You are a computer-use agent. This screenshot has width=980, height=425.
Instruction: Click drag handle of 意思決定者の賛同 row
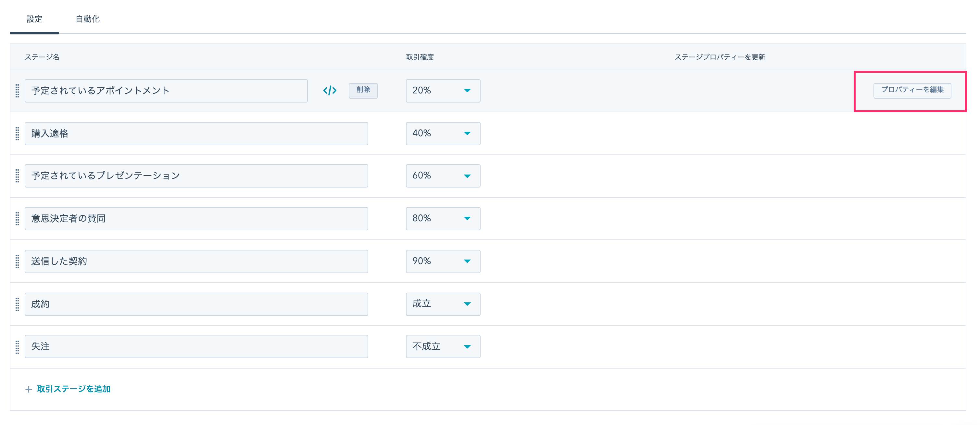[x=17, y=219]
